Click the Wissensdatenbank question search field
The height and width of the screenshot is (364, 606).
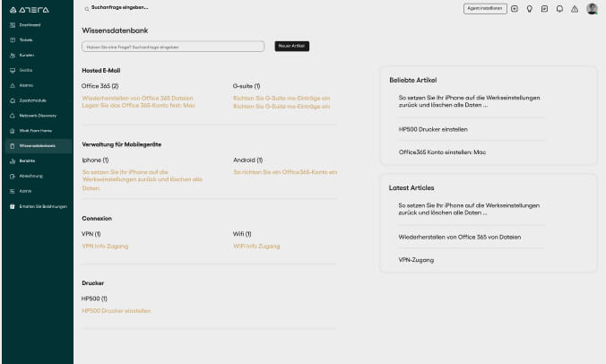[x=173, y=47]
